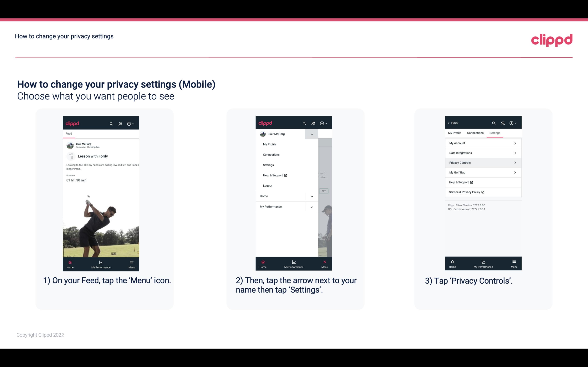Expand the Home dropdown in menu

pos(312,196)
